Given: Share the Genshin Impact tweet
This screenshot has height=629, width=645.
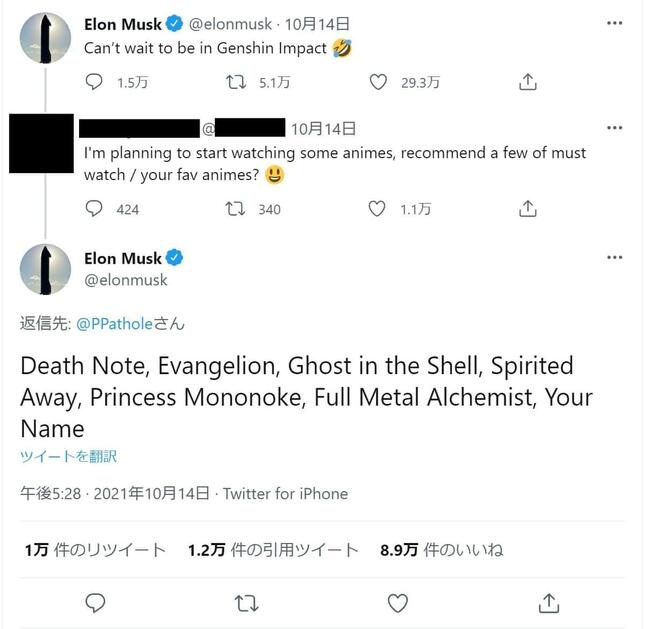Looking at the screenshot, I should (528, 83).
